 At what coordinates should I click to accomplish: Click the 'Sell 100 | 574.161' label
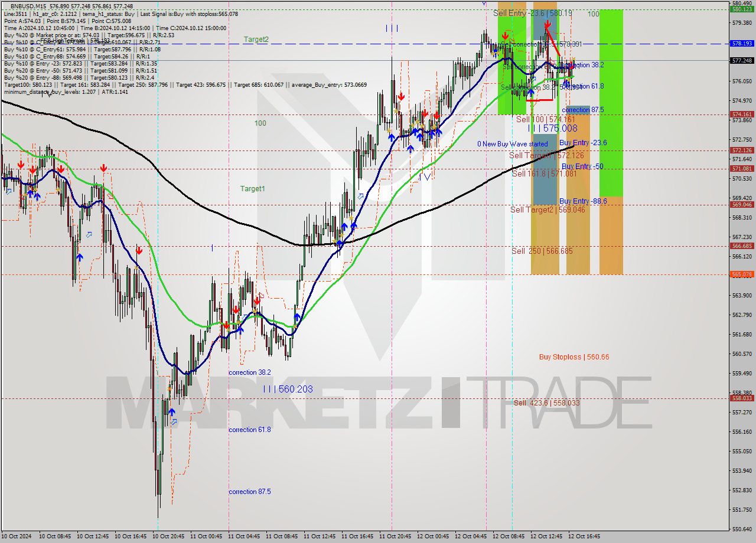(x=545, y=119)
